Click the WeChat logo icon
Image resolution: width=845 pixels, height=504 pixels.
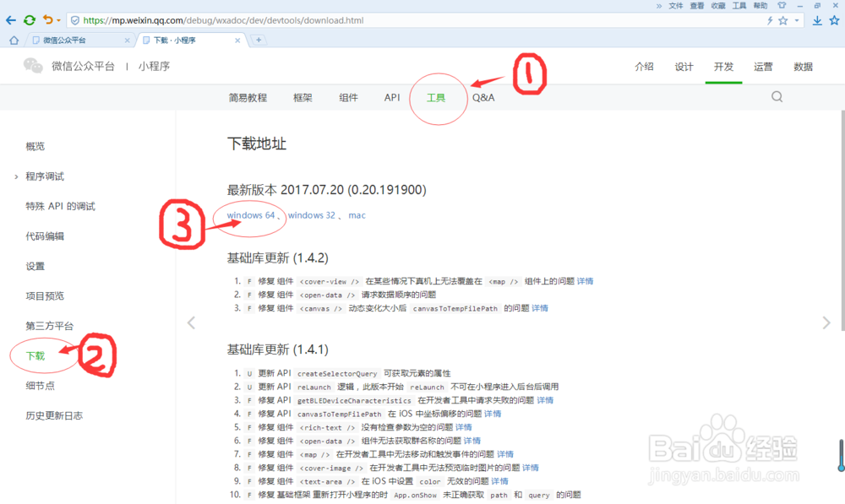tap(33, 66)
